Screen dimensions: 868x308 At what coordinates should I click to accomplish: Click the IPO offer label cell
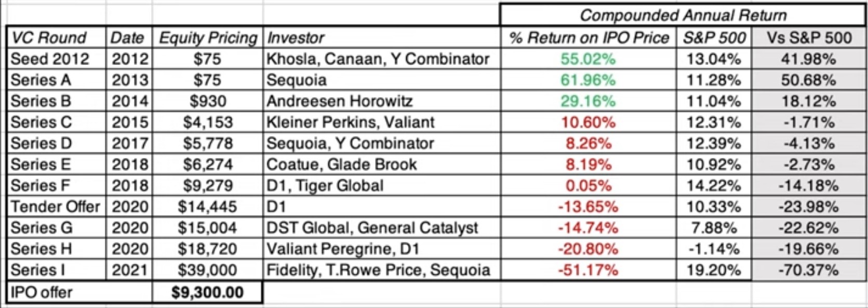tap(42, 292)
